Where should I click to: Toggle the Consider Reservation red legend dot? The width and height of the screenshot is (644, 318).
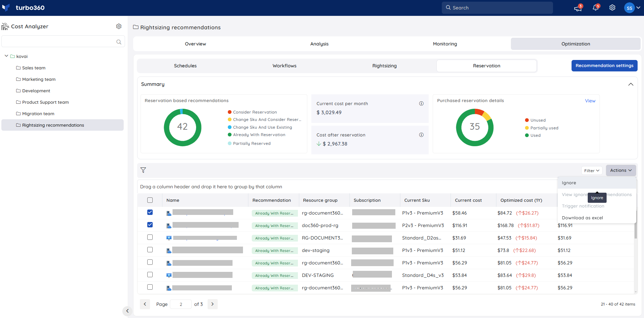click(x=229, y=112)
